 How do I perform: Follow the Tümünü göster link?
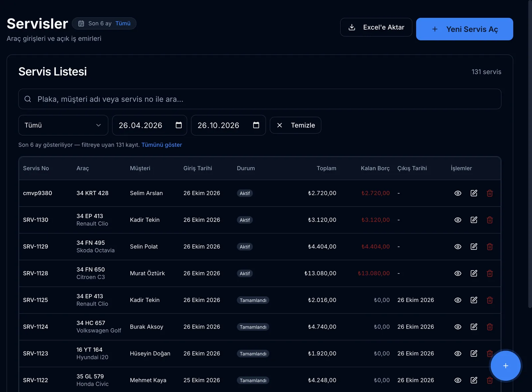click(162, 145)
